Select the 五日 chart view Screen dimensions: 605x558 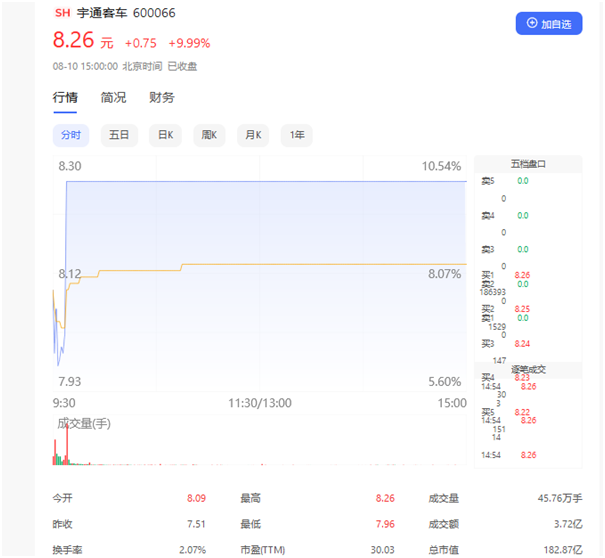[x=119, y=135]
